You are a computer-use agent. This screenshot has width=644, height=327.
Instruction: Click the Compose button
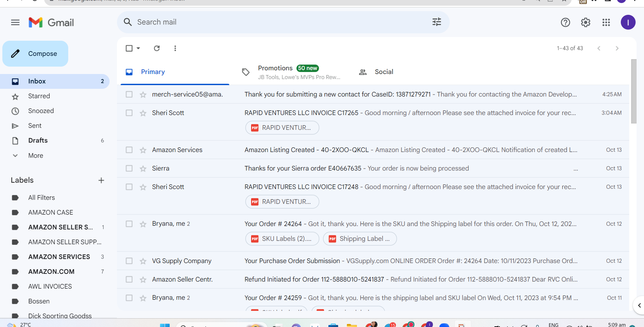(x=35, y=54)
